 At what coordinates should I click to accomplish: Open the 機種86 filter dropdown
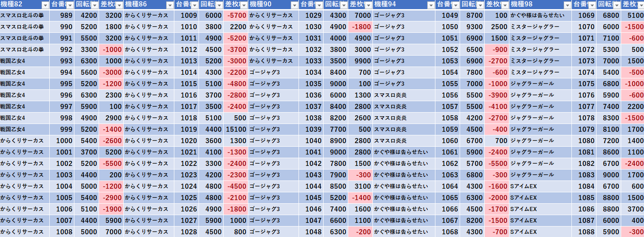[x=169, y=5]
